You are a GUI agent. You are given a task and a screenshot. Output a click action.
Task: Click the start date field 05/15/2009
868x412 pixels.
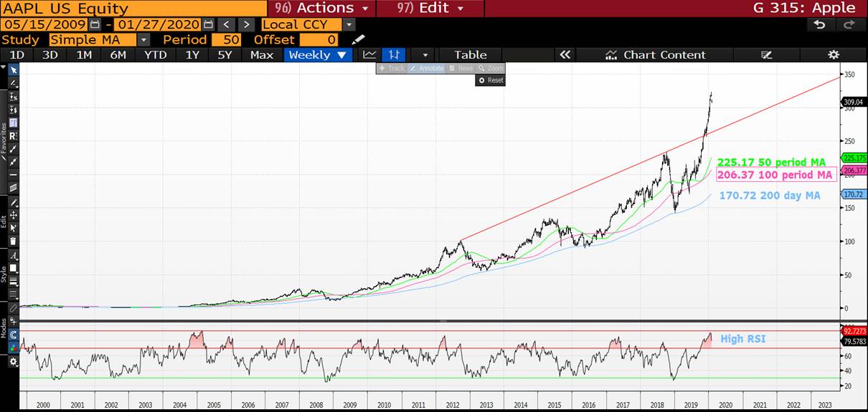45,24
